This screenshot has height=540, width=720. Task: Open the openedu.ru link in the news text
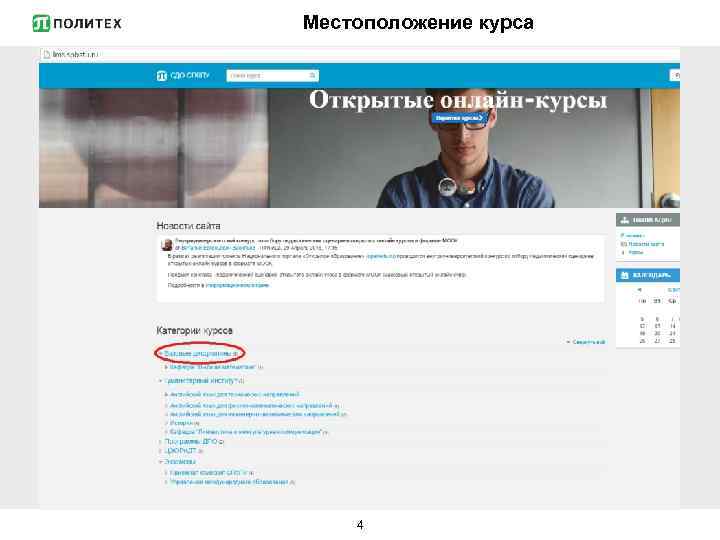380,256
